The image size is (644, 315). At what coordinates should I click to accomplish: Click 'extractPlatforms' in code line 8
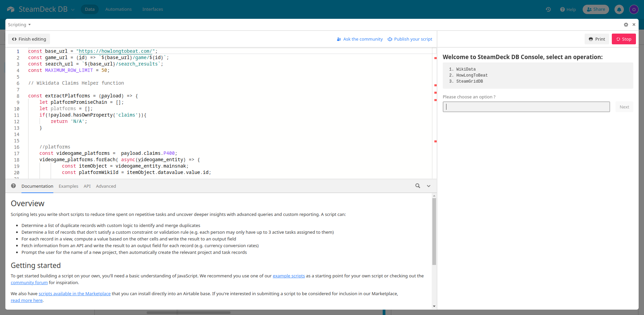coord(67,96)
